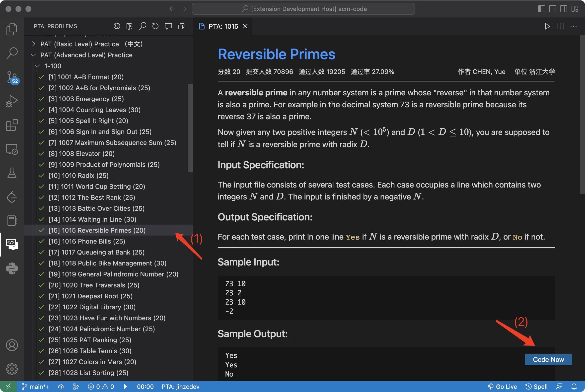Open notifications bell in status bar
This screenshot has width=585, height=392.
(x=574, y=387)
